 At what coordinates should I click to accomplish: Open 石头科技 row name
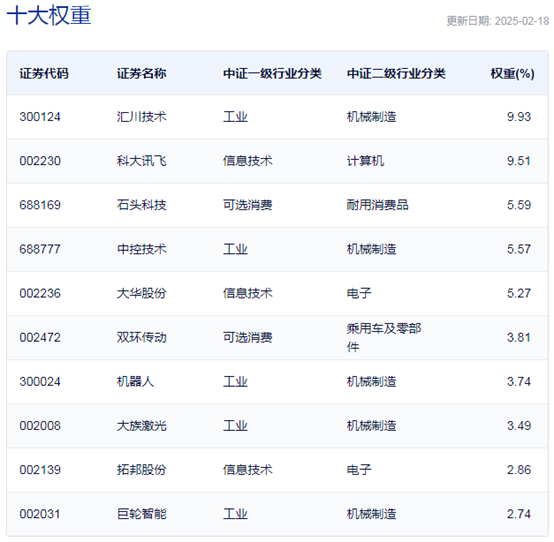pos(141,205)
